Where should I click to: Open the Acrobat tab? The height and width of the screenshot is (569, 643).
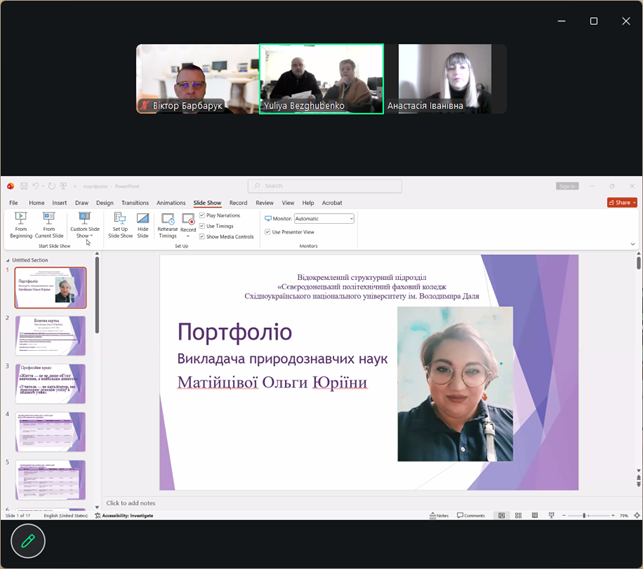tap(332, 203)
